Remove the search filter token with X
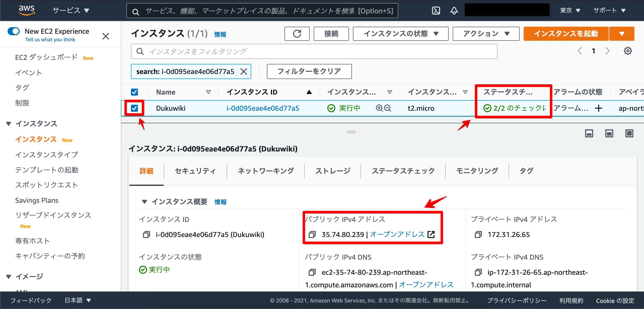 tap(243, 71)
